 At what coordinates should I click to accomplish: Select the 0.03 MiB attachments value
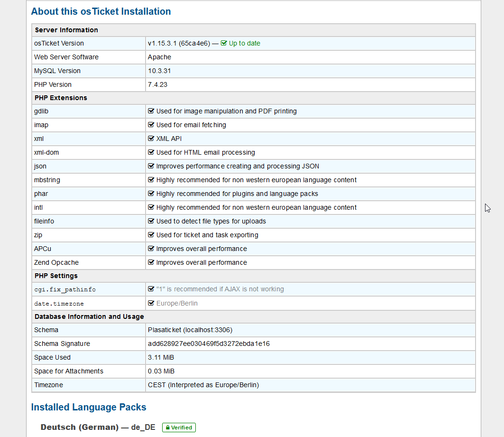coord(161,371)
